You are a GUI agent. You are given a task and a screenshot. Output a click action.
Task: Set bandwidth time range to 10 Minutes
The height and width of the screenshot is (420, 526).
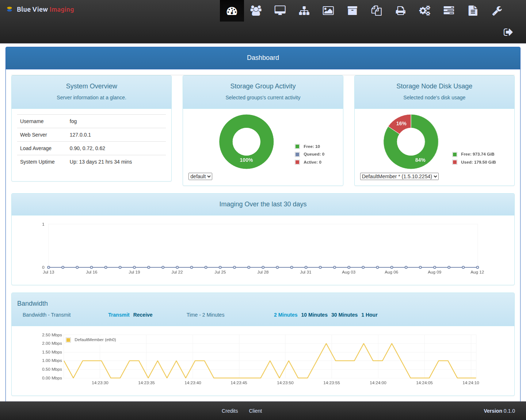tap(314, 315)
